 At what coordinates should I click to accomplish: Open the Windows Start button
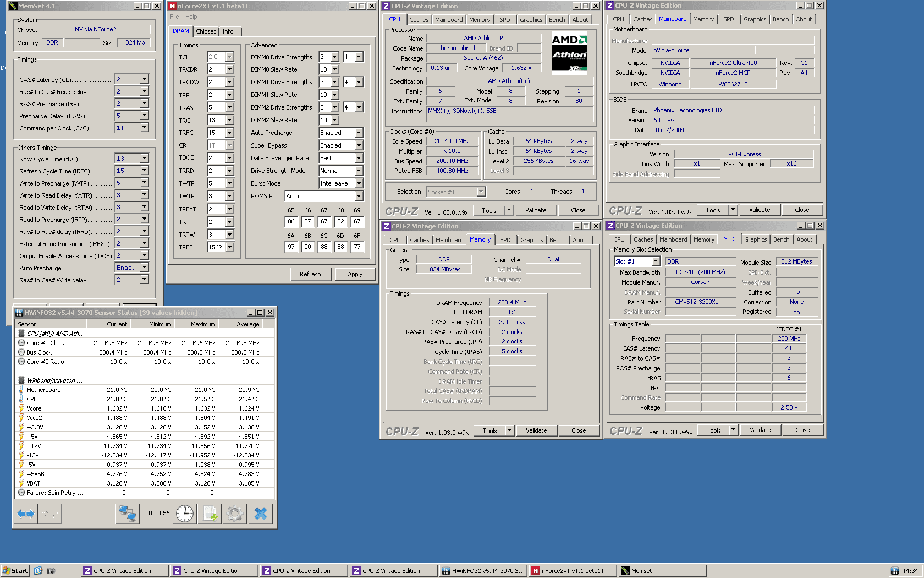point(15,571)
